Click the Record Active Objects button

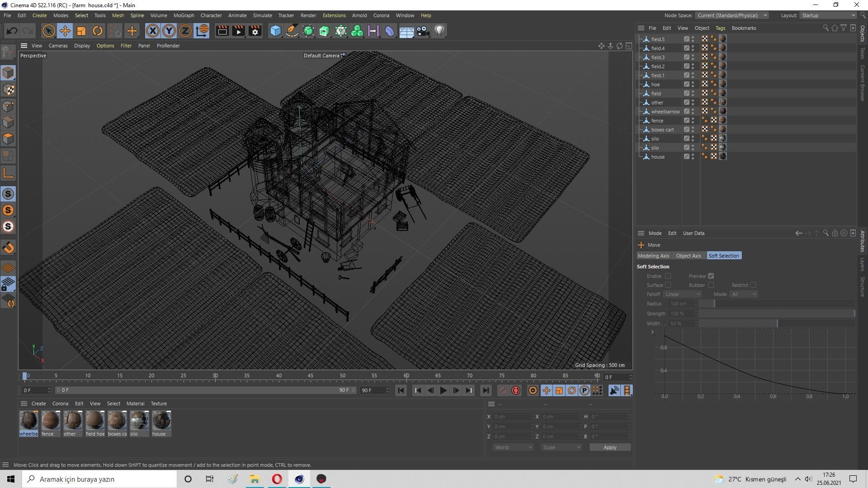tap(503, 390)
